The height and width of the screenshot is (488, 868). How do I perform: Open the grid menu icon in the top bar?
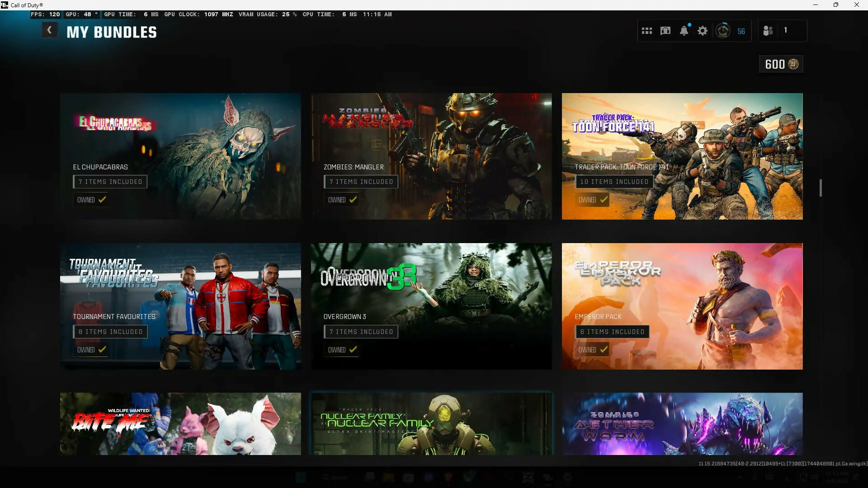[x=647, y=31]
